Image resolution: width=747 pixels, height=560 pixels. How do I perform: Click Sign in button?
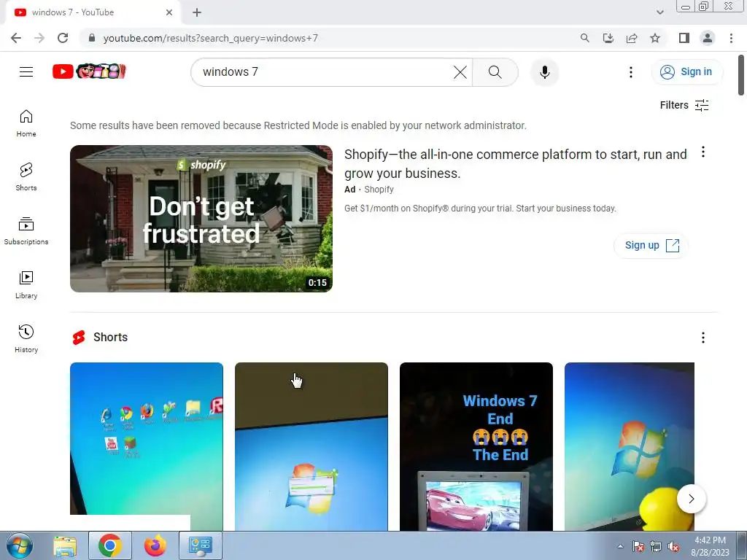pos(686,72)
